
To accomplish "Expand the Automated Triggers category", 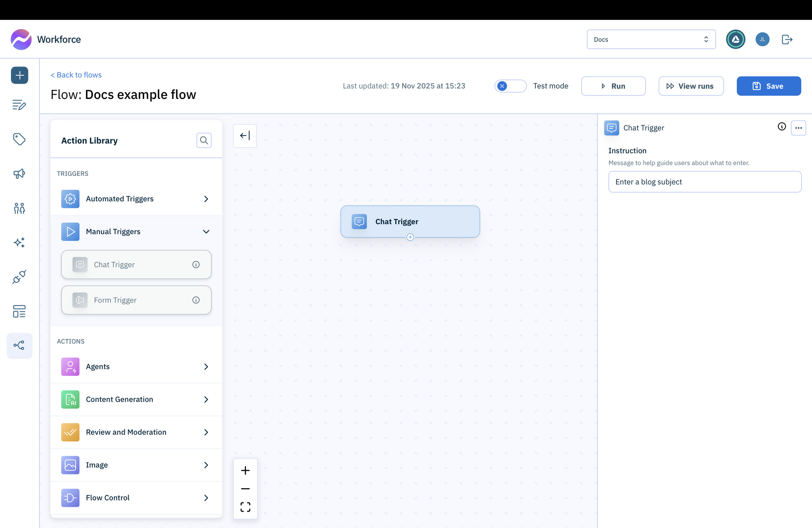I will coord(206,199).
